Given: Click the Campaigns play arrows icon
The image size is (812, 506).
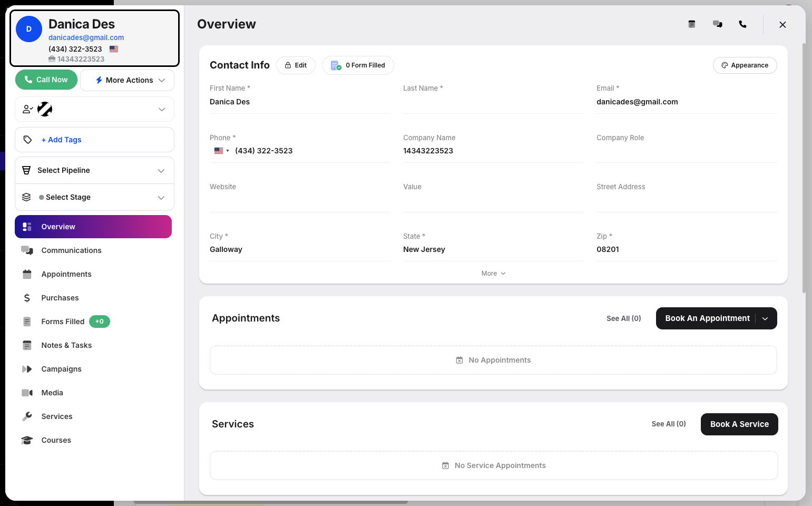Looking at the screenshot, I should [x=27, y=369].
